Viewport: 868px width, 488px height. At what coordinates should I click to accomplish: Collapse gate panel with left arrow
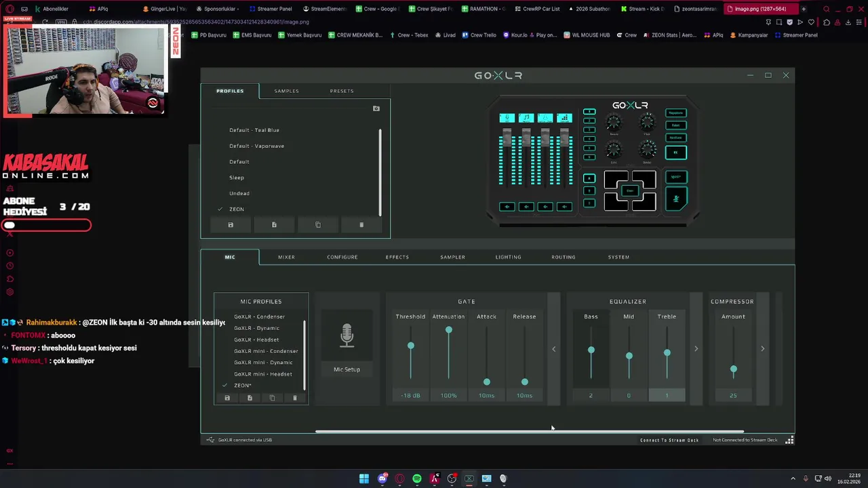pos(553,349)
